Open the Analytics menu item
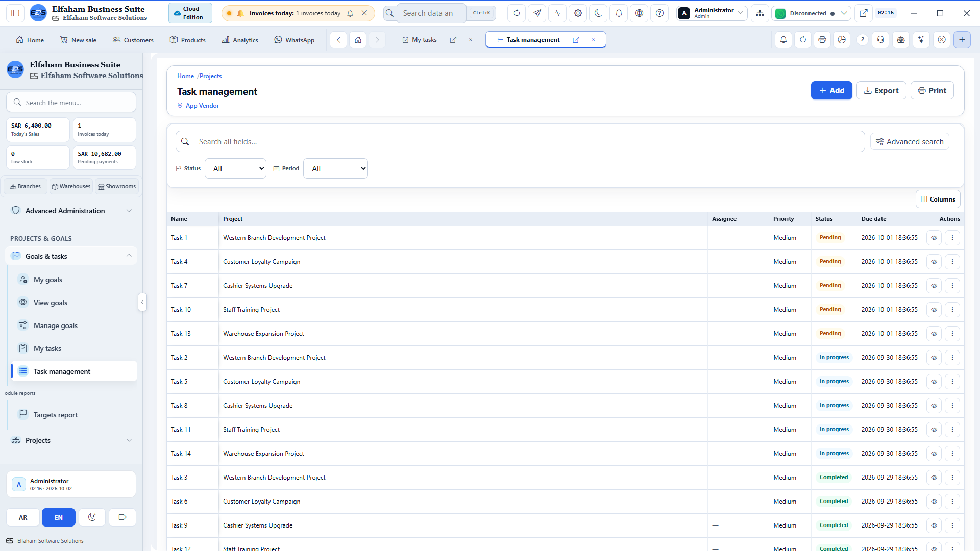Viewport: 980px width, 551px height. point(240,40)
